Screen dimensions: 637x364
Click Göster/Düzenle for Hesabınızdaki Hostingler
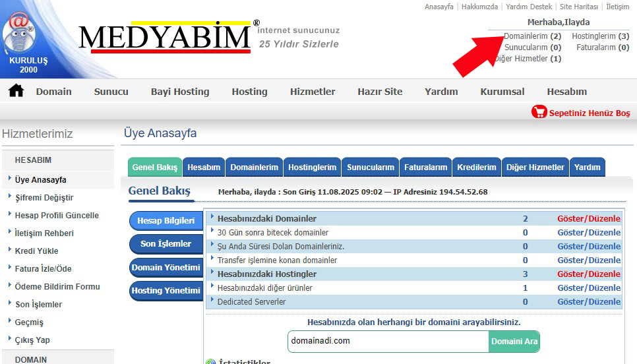point(589,274)
